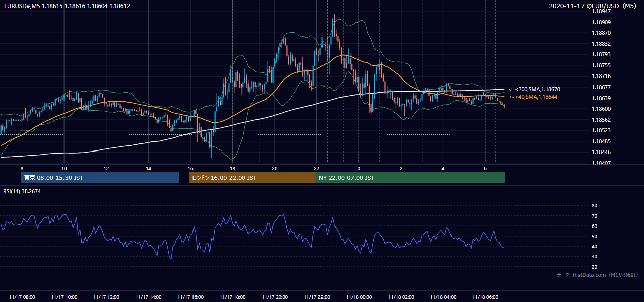
Task: Click the RSI(14) 38.2674 indicator label
Action: point(22,191)
